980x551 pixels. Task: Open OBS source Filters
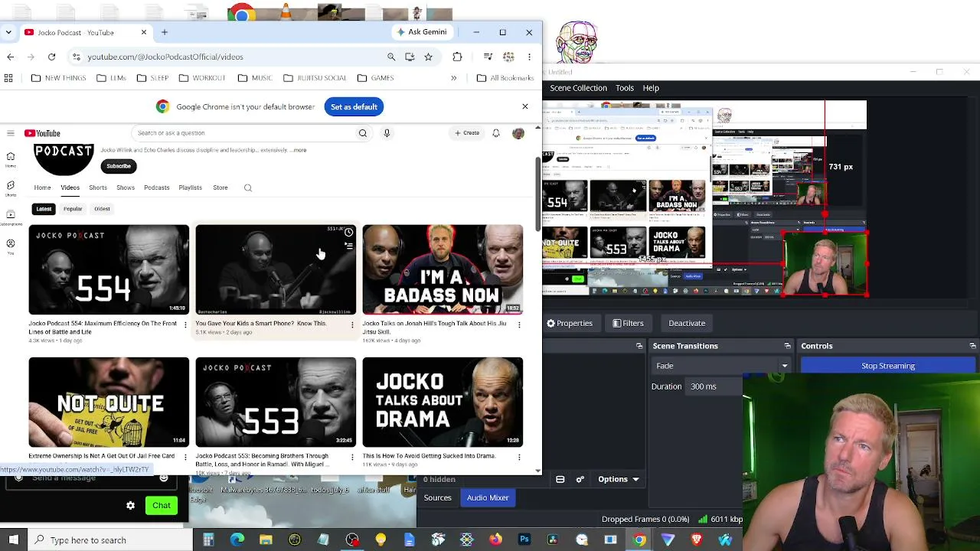[628, 323]
